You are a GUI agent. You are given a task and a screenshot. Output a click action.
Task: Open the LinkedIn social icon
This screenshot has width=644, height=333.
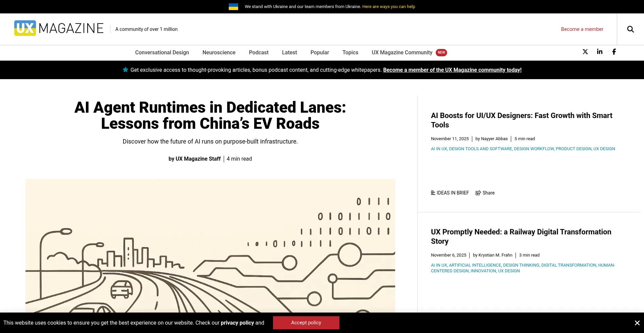(599, 52)
